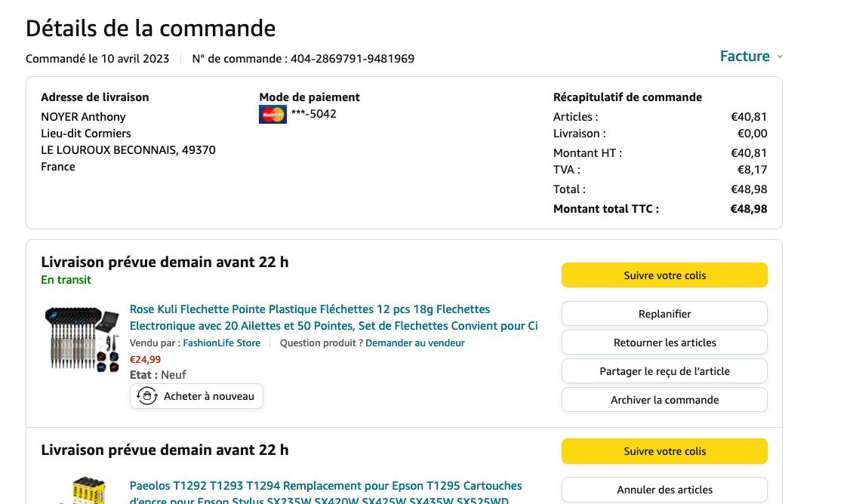Screen dimensions: 853x504
Task: Click Suivre votre colis for darts order
Action: (664, 275)
